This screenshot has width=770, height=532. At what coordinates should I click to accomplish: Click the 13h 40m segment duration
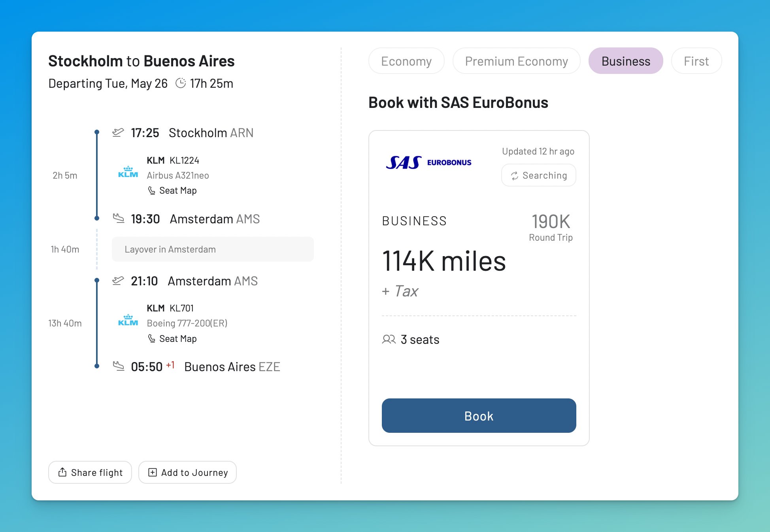[65, 323]
